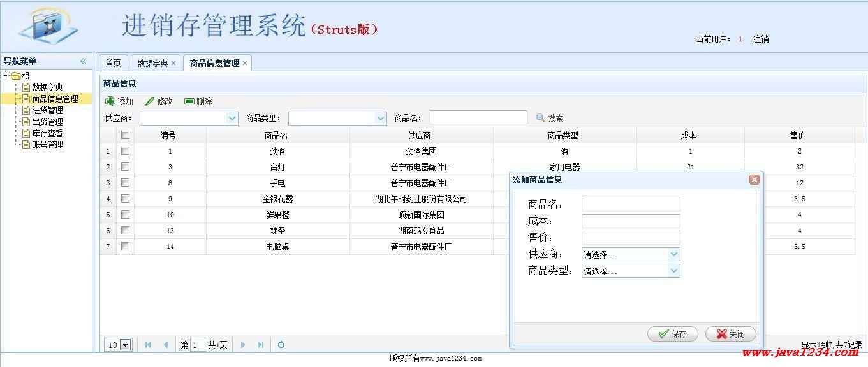Image resolution: width=868 pixels, height=367 pixels.
Task: Click the 保存 button in dialog
Action: pos(673,334)
